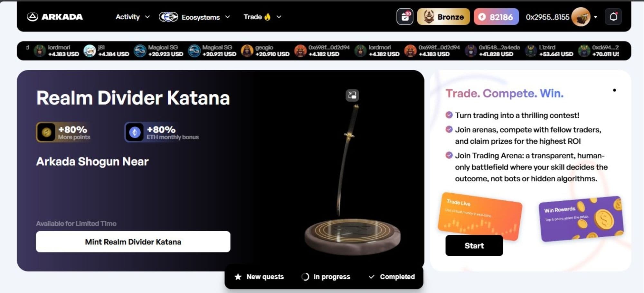Click the gold More points coin icon

click(x=46, y=132)
